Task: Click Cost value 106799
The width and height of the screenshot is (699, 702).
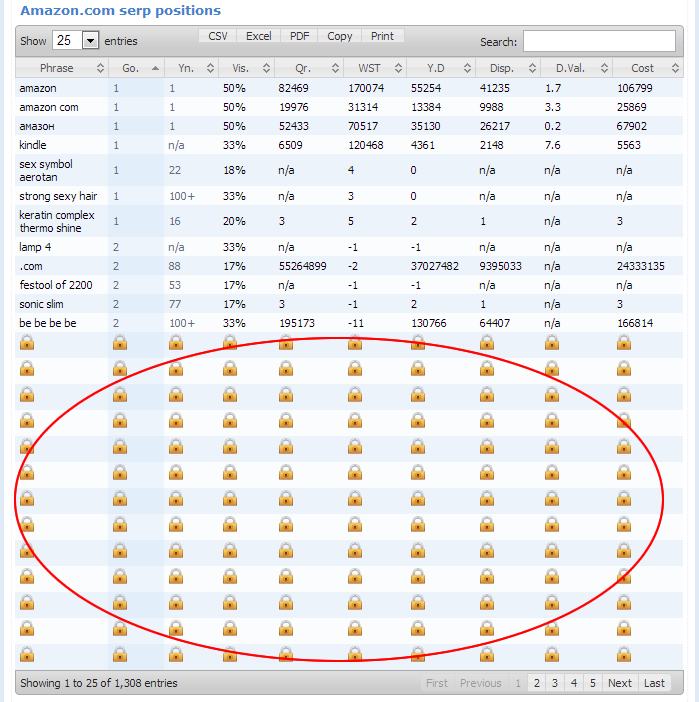Action: pyautogui.click(x=635, y=88)
